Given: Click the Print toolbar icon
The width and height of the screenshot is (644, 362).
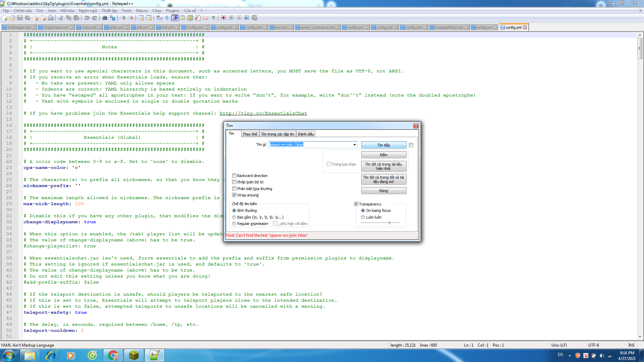Looking at the screenshot, I should (x=51, y=18).
